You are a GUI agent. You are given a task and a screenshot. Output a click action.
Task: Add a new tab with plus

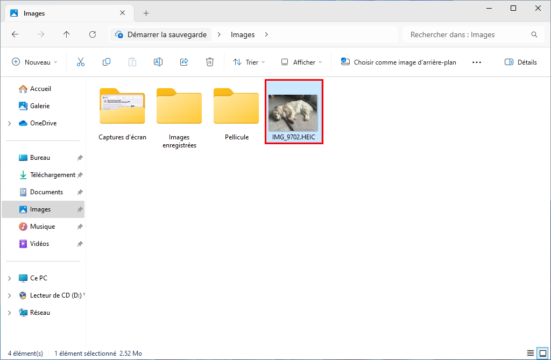tap(146, 13)
